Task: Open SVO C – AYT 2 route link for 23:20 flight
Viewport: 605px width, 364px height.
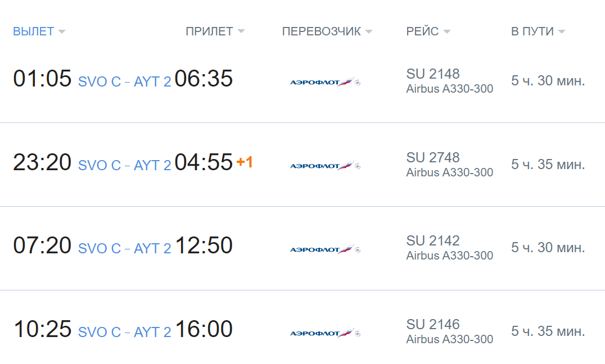Action: click(x=124, y=165)
